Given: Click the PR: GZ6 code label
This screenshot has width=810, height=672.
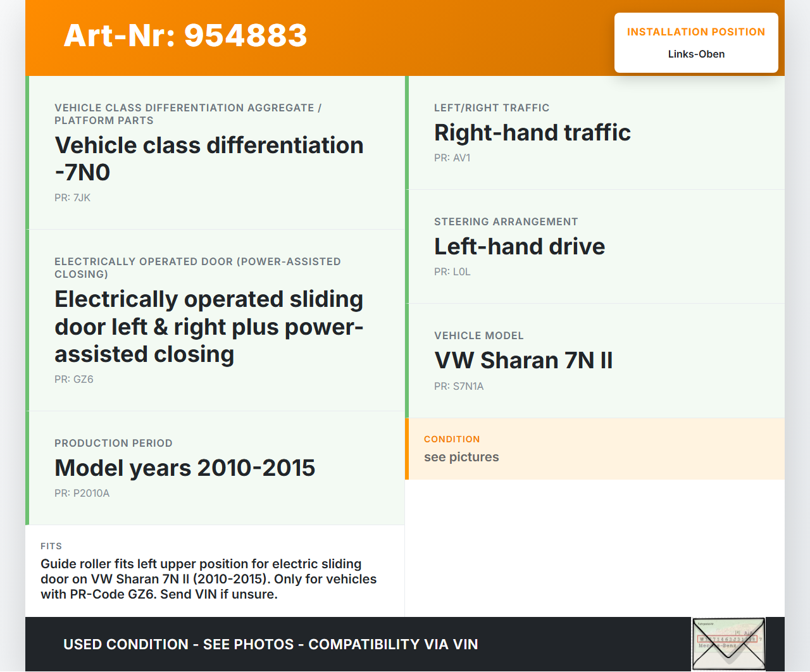Looking at the screenshot, I should [x=73, y=380].
